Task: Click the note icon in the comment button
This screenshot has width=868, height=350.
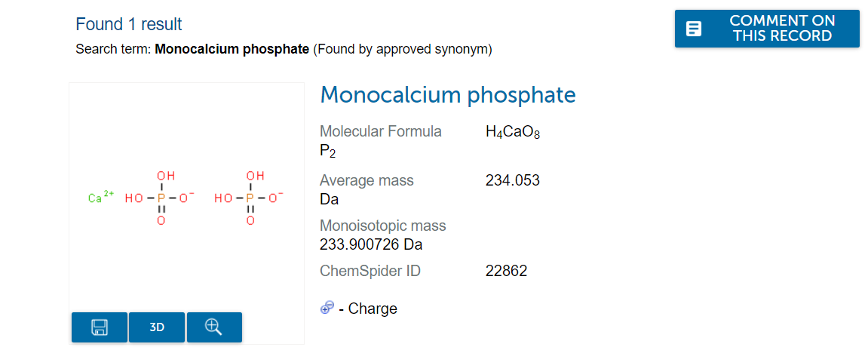Action: [694, 29]
